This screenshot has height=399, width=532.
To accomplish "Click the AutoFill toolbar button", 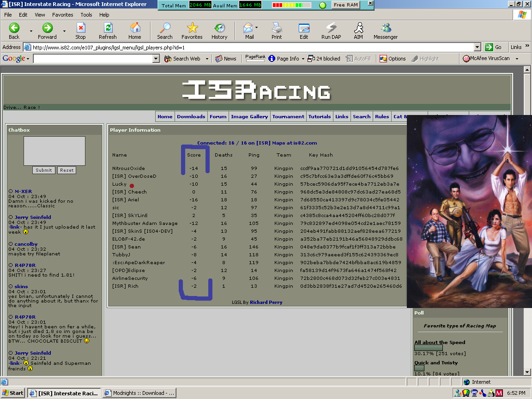I will click(358, 59).
